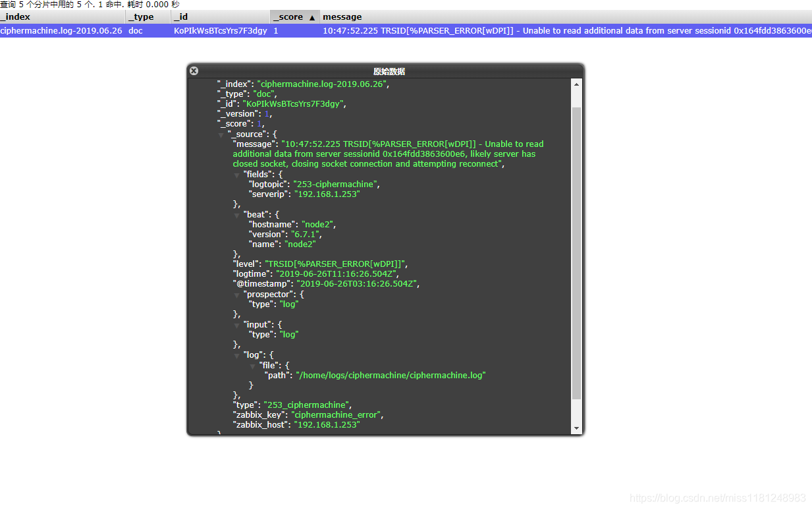The height and width of the screenshot is (510, 812).
Task: Click the dialog scrollbar up arrow
Action: [577, 84]
